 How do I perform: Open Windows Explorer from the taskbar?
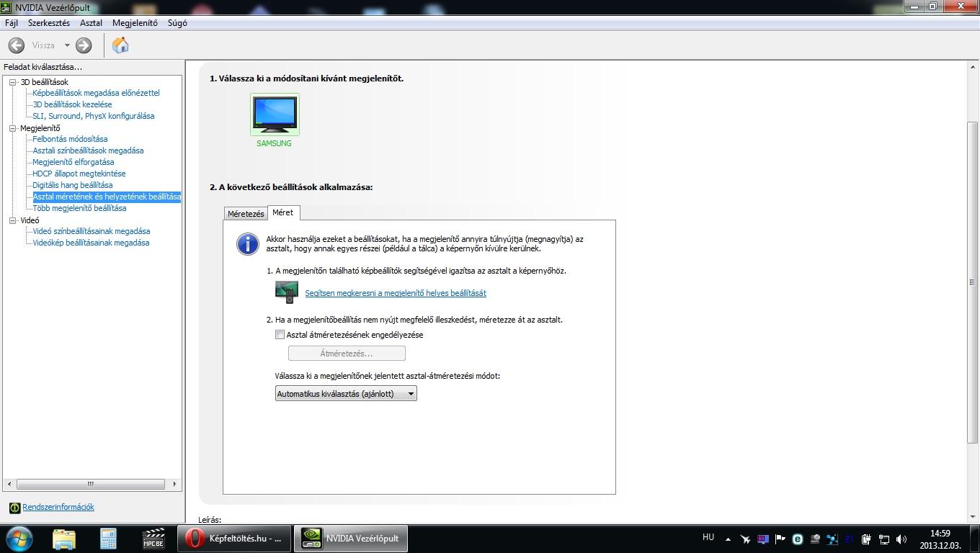[x=63, y=539]
